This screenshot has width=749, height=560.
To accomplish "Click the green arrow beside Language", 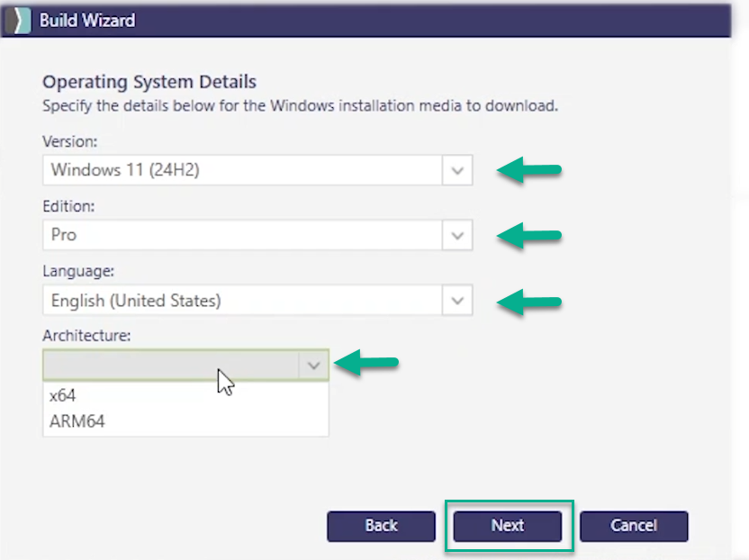I will [x=529, y=301].
